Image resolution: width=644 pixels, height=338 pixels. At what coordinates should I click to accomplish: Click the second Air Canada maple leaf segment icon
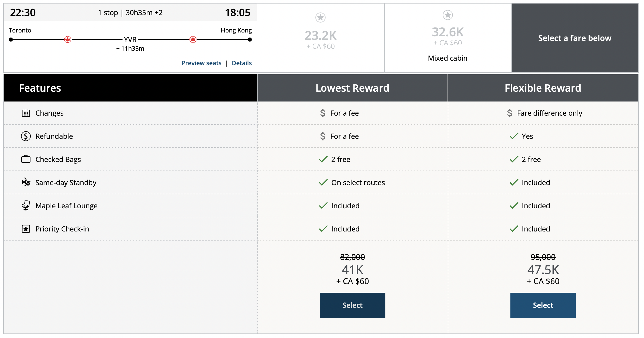pyautogui.click(x=193, y=40)
